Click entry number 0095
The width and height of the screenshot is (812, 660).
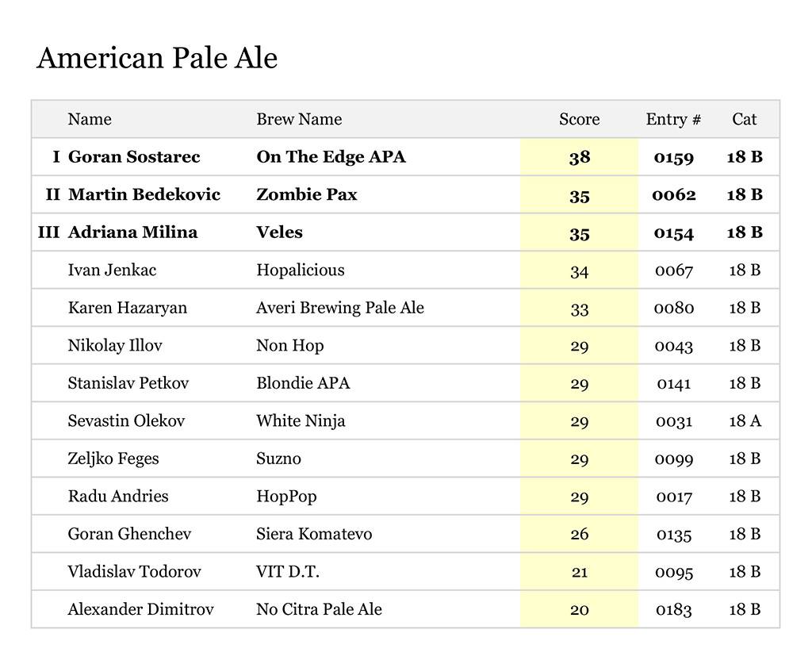coord(674,572)
